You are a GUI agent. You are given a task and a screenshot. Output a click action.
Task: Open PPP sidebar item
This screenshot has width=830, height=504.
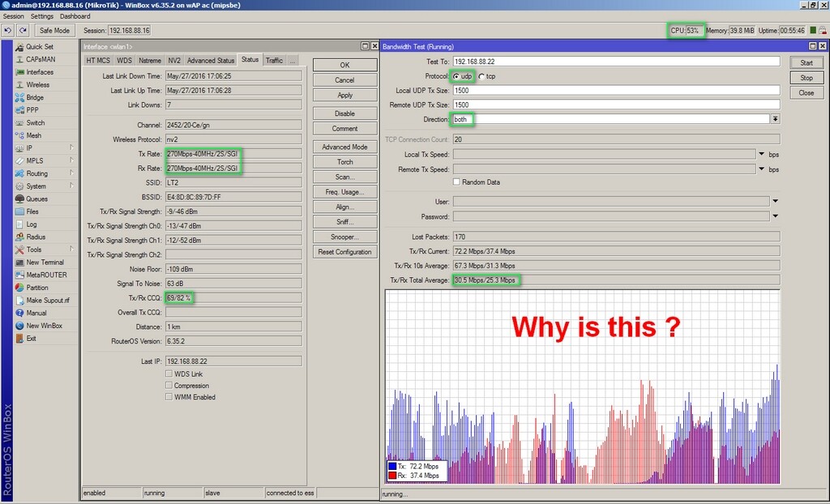(x=32, y=110)
